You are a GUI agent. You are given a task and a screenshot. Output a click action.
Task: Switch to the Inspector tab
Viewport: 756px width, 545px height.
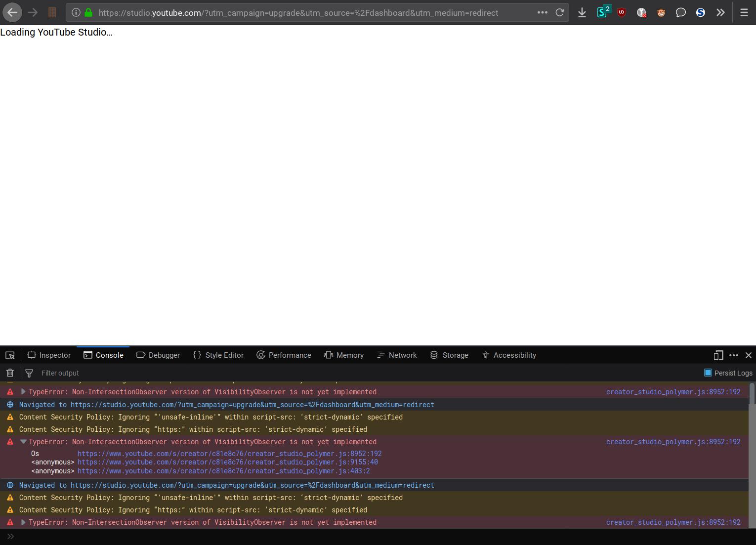point(49,355)
